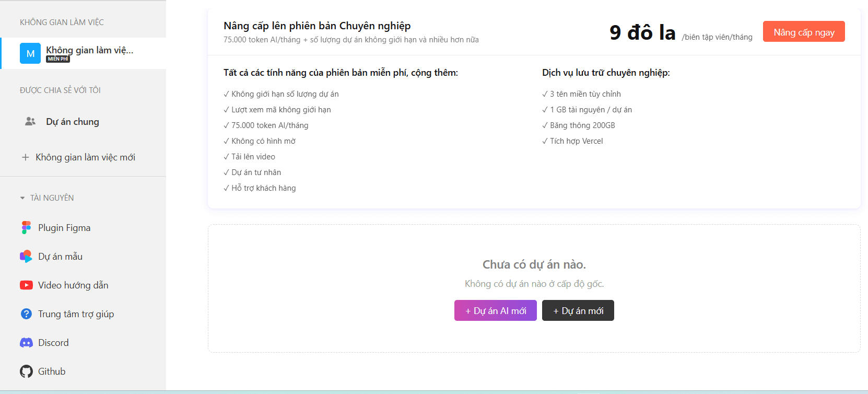Screen dimensions: 868x394
Task: Click the KHÔNG GIAN LÀM VIỆC section header
Action: click(x=62, y=22)
